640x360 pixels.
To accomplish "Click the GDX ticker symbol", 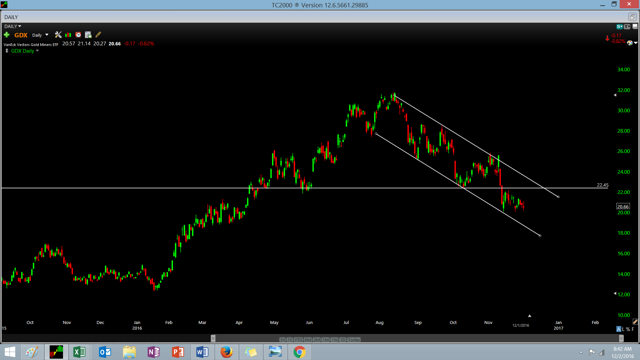I will [20, 35].
